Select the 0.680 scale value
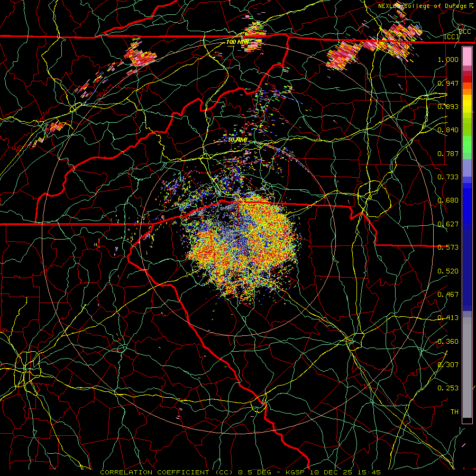476x476 pixels. (x=448, y=200)
